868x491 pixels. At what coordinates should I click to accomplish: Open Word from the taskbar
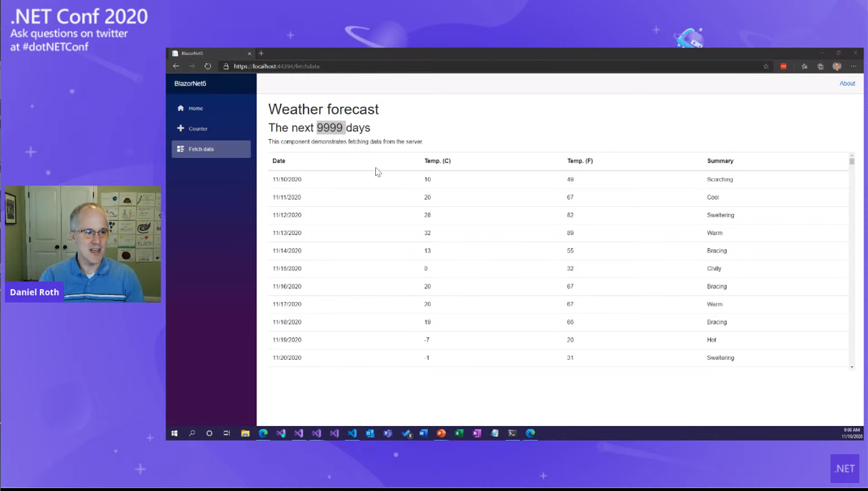point(424,433)
